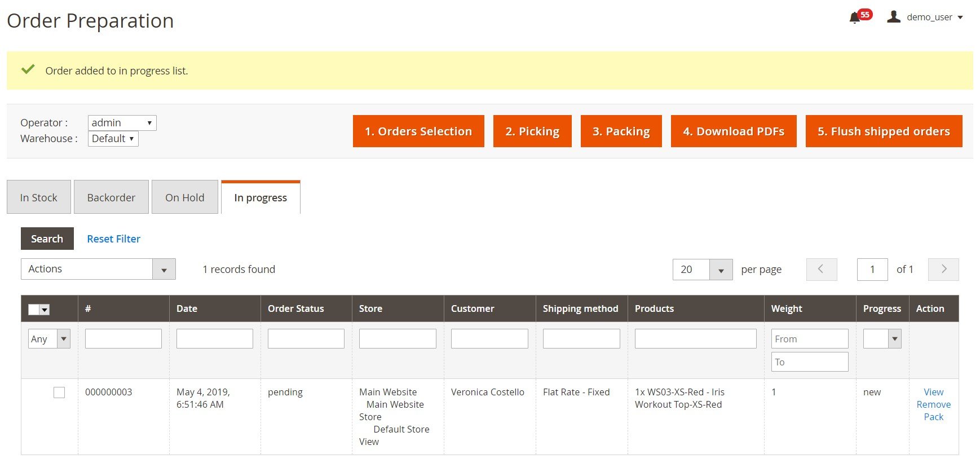Go to previous page arrow
980x463 pixels.
coord(822,270)
